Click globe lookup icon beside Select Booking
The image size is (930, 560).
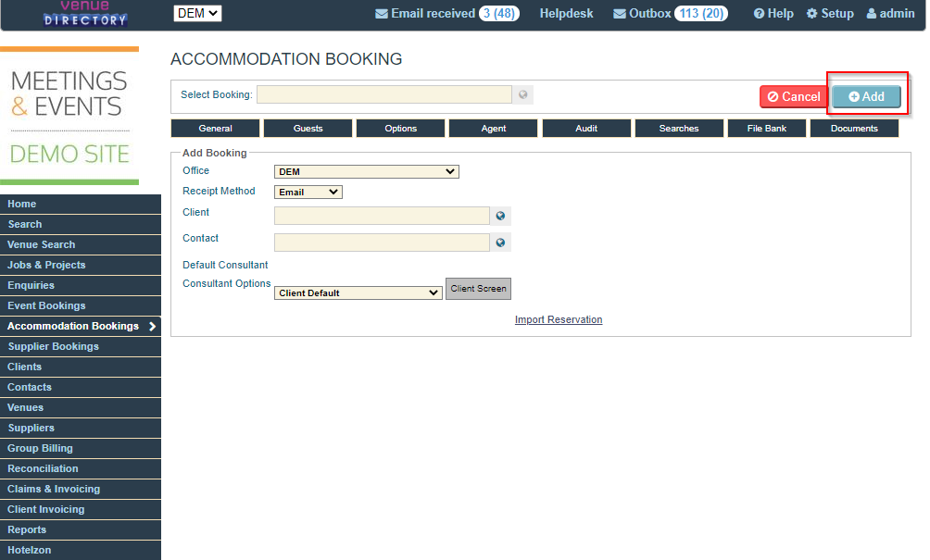pyautogui.click(x=523, y=94)
